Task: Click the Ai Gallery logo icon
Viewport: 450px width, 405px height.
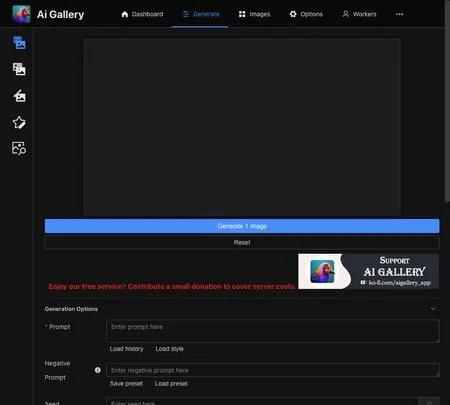Action: pos(21,14)
